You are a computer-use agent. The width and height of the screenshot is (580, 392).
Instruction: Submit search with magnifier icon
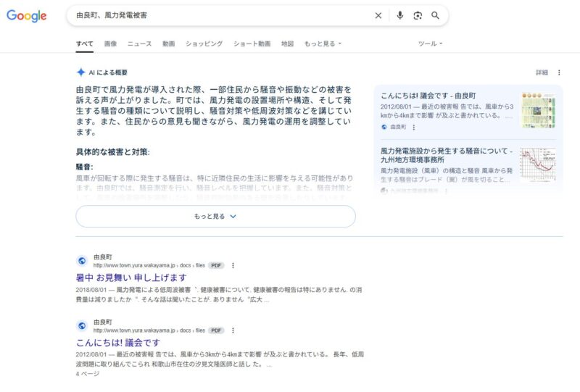click(436, 15)
